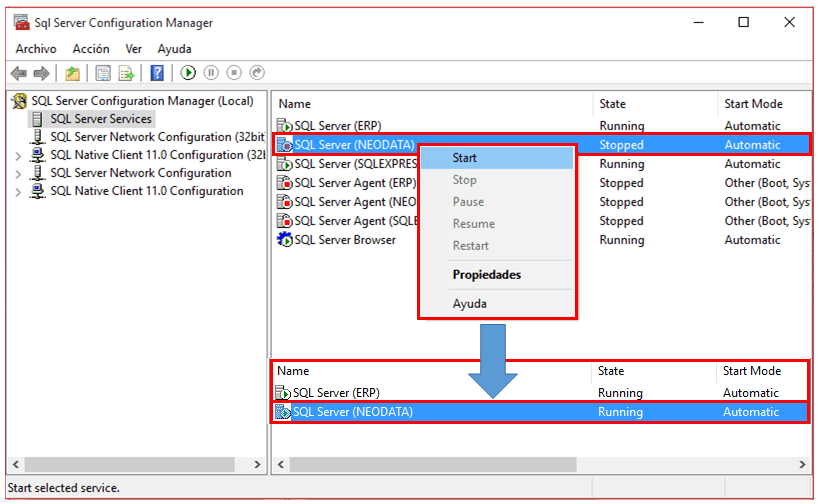This screenshot has width=819, height=504.
Task: Sort services by the State column header
Action: (612, 104)
